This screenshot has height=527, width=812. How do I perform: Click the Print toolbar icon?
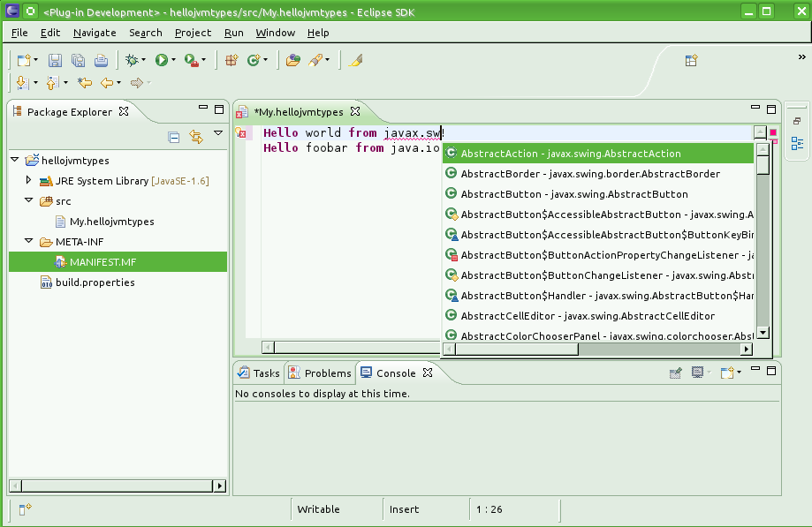coord(101,60)
